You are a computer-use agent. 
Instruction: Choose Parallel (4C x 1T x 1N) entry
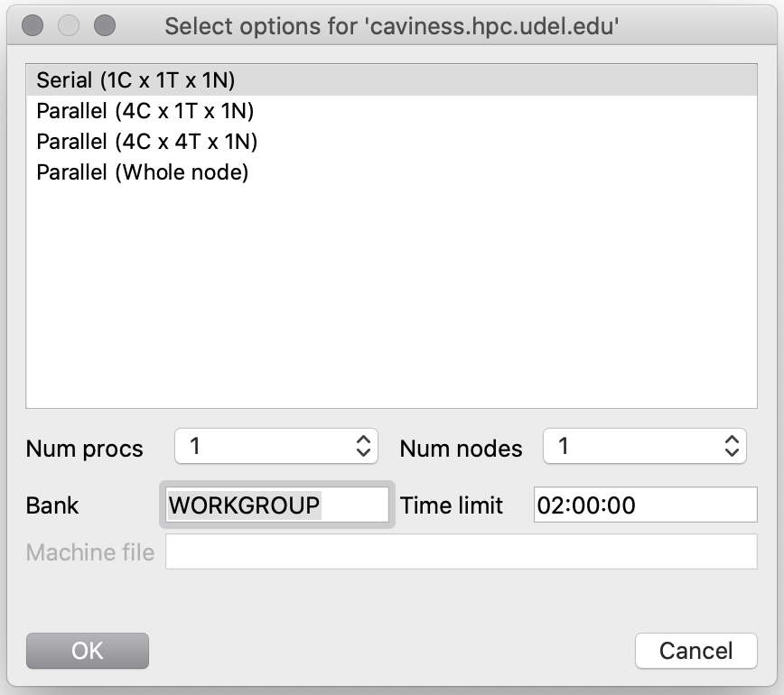coord(145,111)
